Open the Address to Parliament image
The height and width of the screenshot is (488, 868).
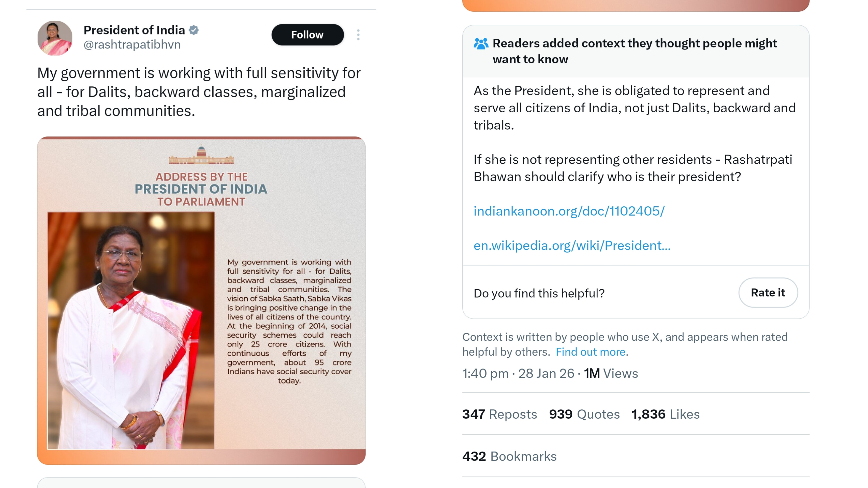coord(201,300)
